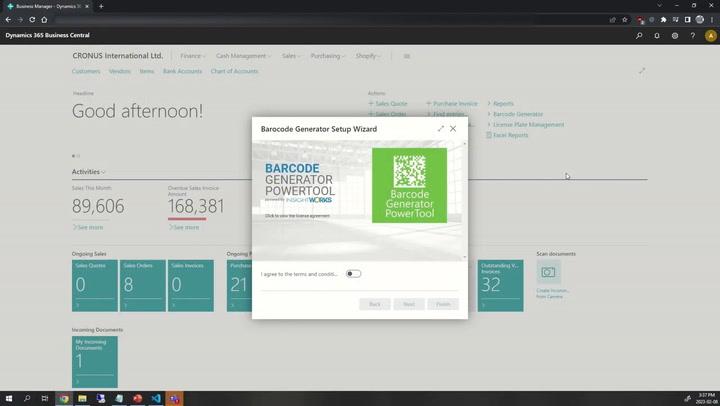720x406 pixels.
Task: Open the Sales Quotes tile
Action: pyautogui.click(x=95, y=286)
